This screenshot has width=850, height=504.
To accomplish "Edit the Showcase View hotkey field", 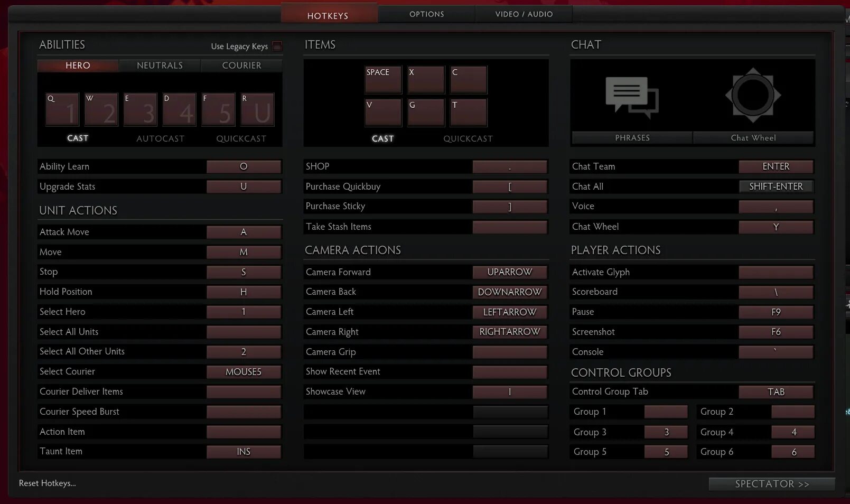I will 510,391.
